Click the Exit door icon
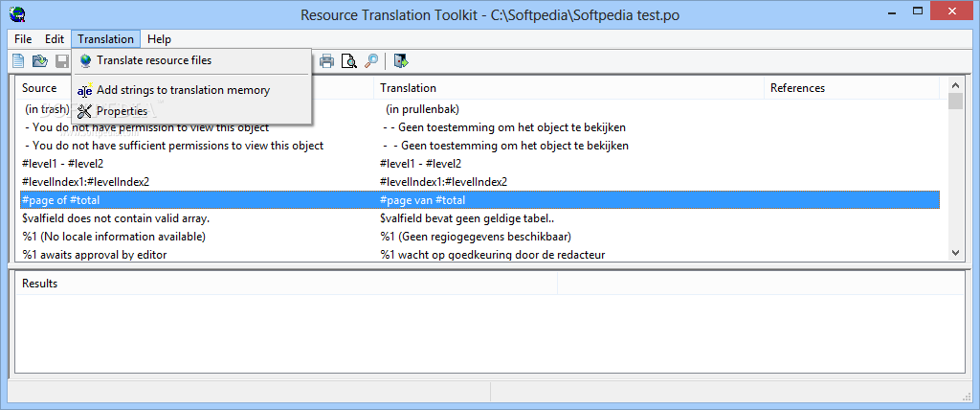Viewport: 980px width, 410px height. (x=401, y=60)
